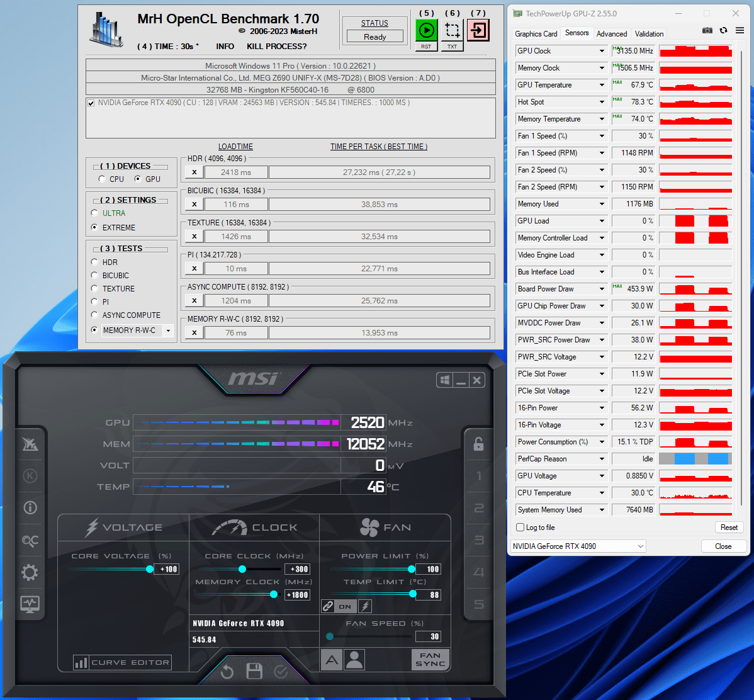Click the selection/TXT capture icon
This screenshot has height=700, width=754.
pyautogui.click(x=452, y=30)
